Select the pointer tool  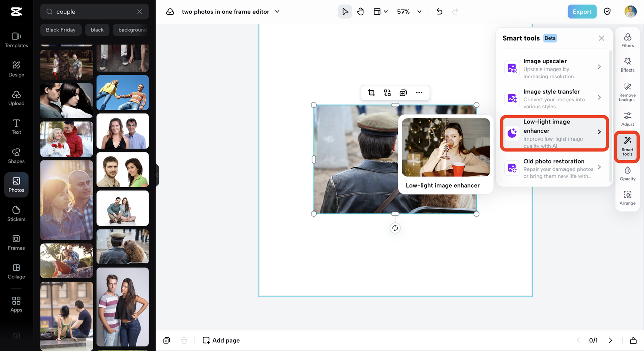(x=345, y=11)
